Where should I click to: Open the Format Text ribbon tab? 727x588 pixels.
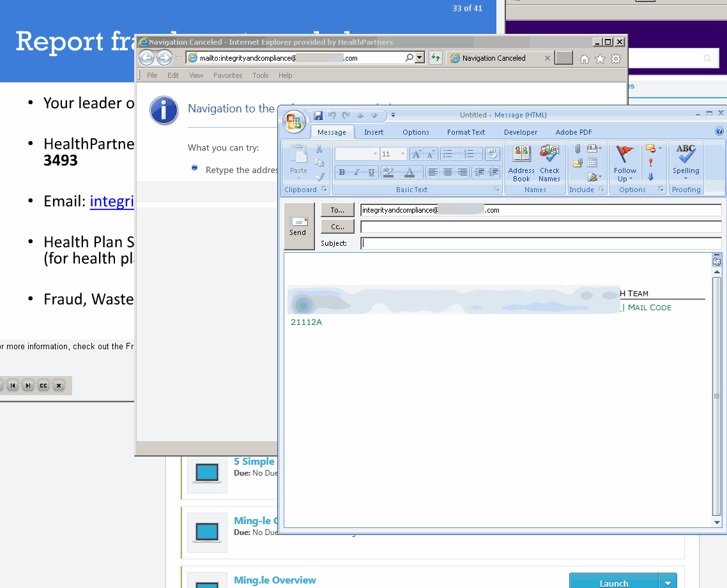coord(466,132)
